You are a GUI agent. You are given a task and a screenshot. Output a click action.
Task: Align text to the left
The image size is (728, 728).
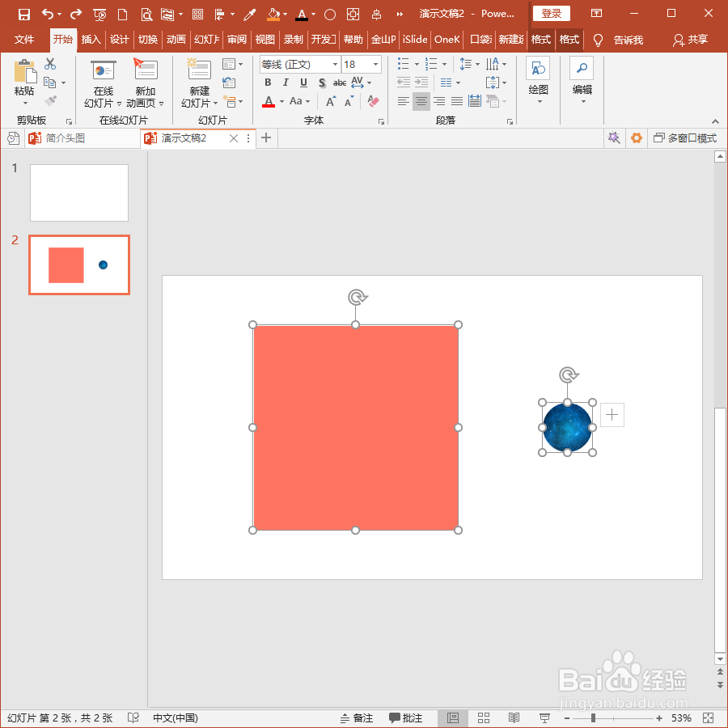(403, 101)
